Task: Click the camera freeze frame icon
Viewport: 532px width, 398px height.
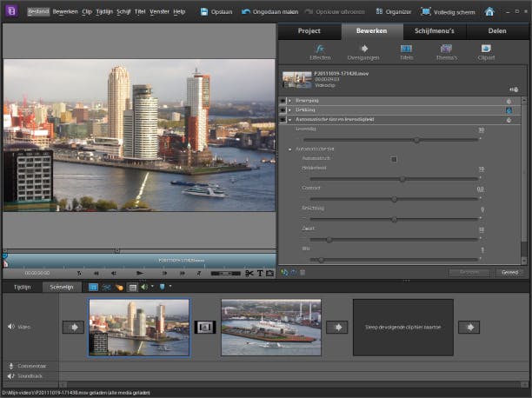Action: [x=269, y=273]
